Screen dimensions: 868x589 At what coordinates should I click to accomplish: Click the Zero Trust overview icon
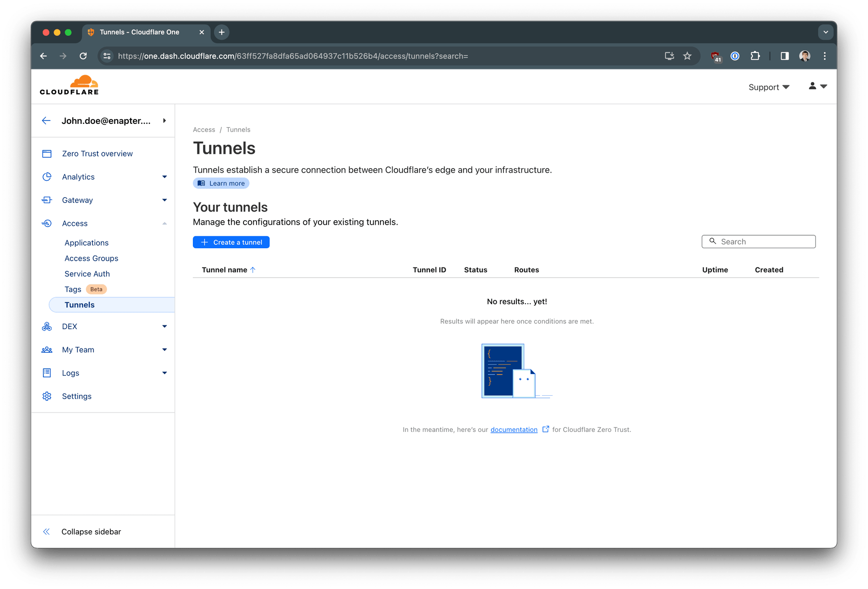(47, 154)
